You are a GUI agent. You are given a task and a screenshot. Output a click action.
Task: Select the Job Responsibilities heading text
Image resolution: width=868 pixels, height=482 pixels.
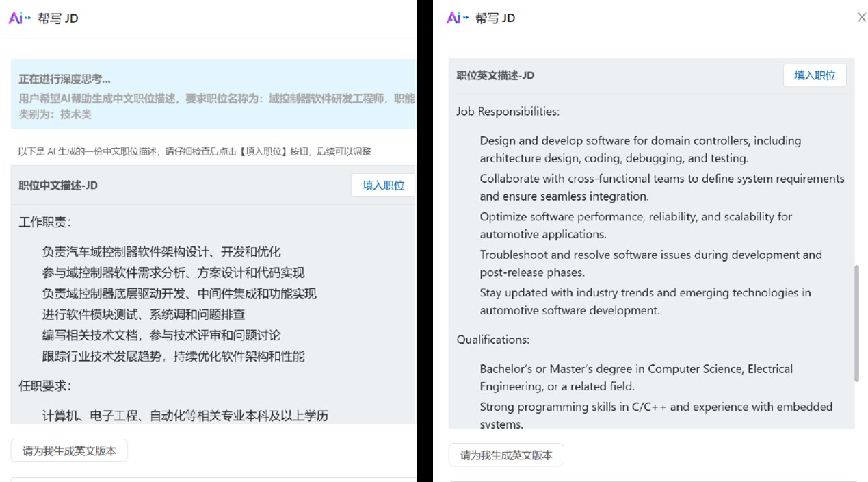point(502,111)
